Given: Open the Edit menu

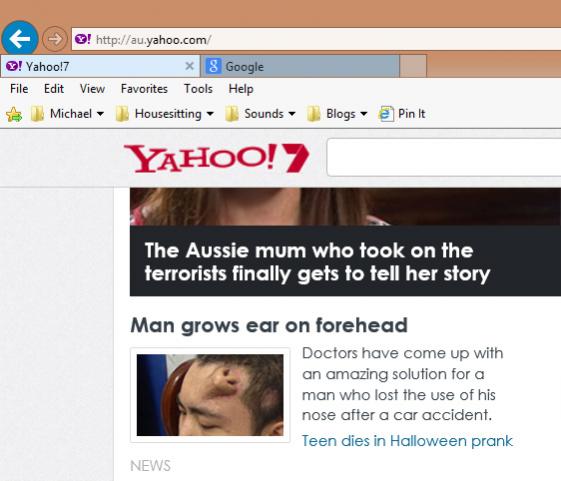Looking at the screenshot, I should tap(54, 89).
